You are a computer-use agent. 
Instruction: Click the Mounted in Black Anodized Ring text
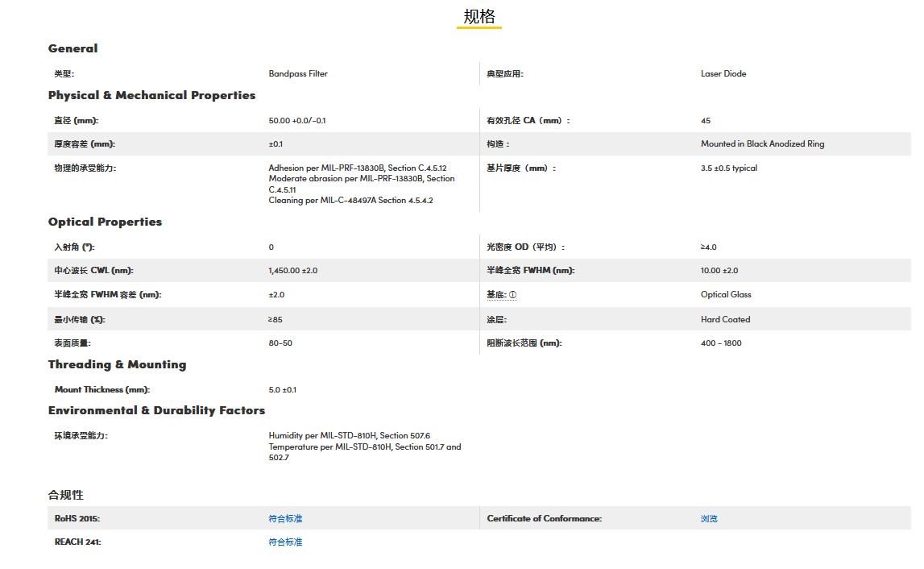tap(762, 144)
